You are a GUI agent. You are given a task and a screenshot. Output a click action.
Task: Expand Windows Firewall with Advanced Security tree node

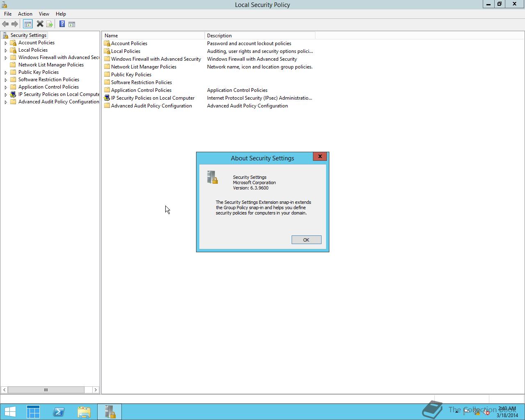click(6, 58)
